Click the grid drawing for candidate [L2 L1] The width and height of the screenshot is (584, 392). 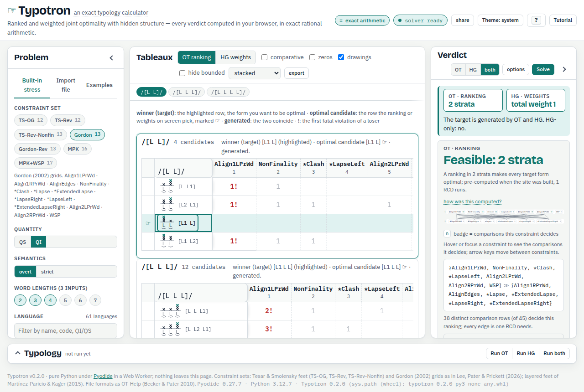point(167,205)
